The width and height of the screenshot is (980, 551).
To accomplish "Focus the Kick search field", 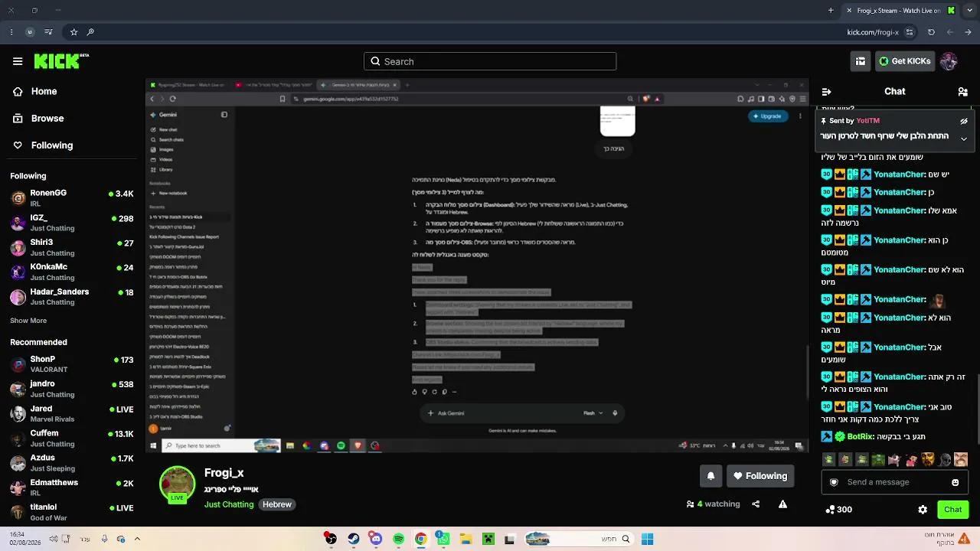I will point(490,61).
